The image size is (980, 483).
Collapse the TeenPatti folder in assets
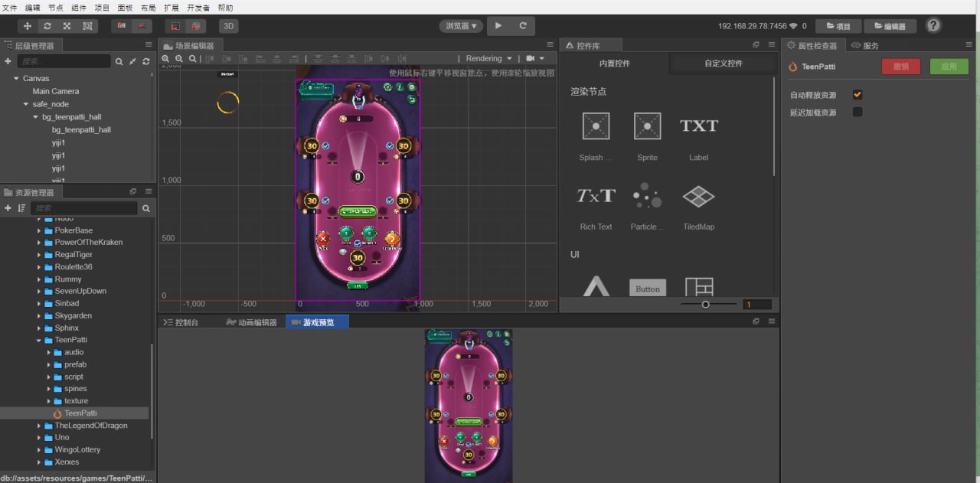[39, 340]
